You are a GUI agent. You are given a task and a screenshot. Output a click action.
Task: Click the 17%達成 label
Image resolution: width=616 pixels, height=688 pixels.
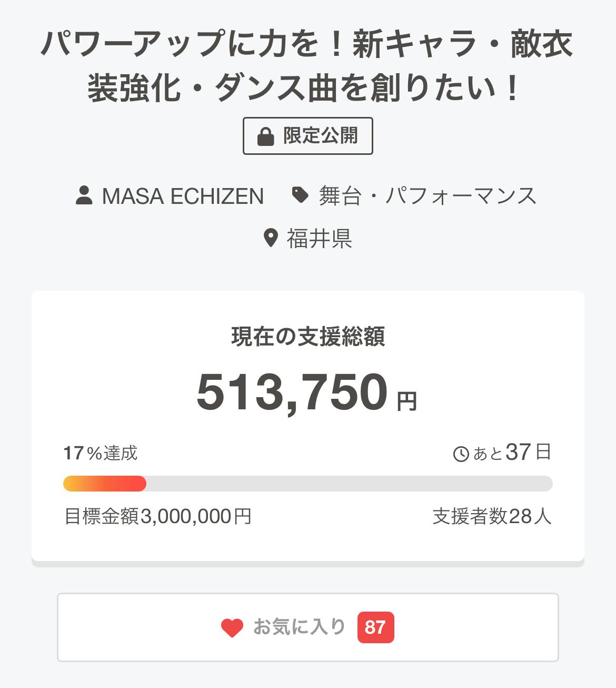click(101, 453)
